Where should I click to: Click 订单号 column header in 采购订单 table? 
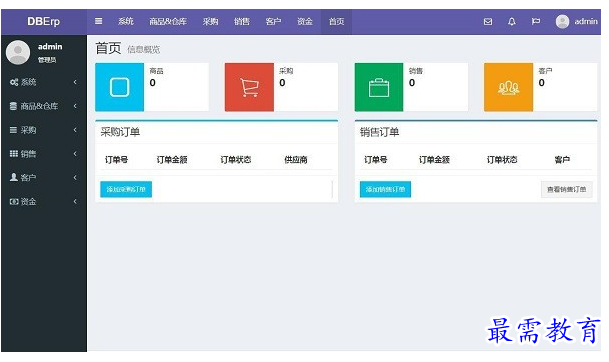point(117,160)
